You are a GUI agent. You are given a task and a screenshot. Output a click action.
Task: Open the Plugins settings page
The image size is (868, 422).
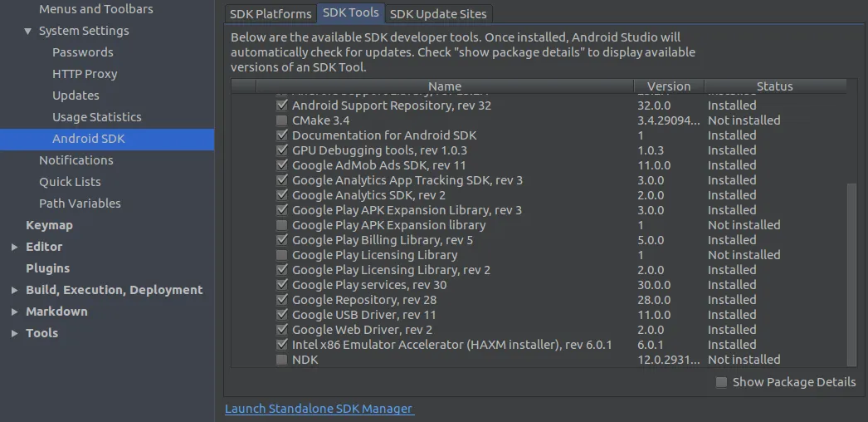pos(47,268)
